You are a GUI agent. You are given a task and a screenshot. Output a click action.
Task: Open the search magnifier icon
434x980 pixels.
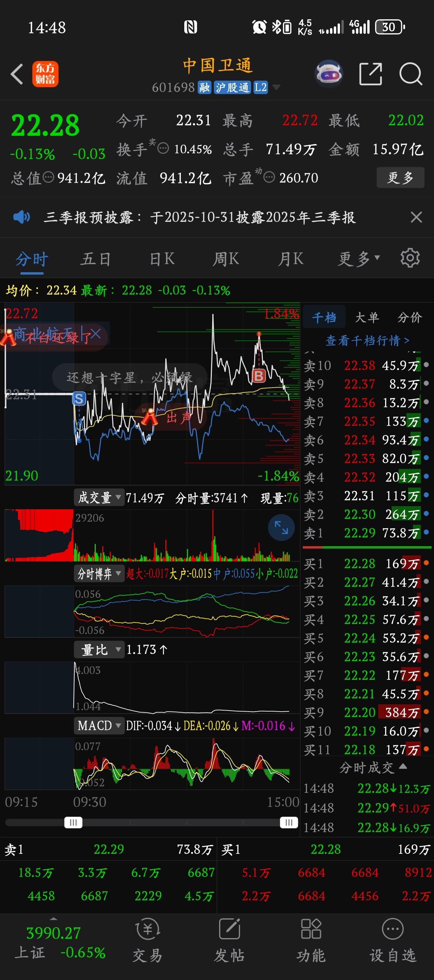point(411,74)
